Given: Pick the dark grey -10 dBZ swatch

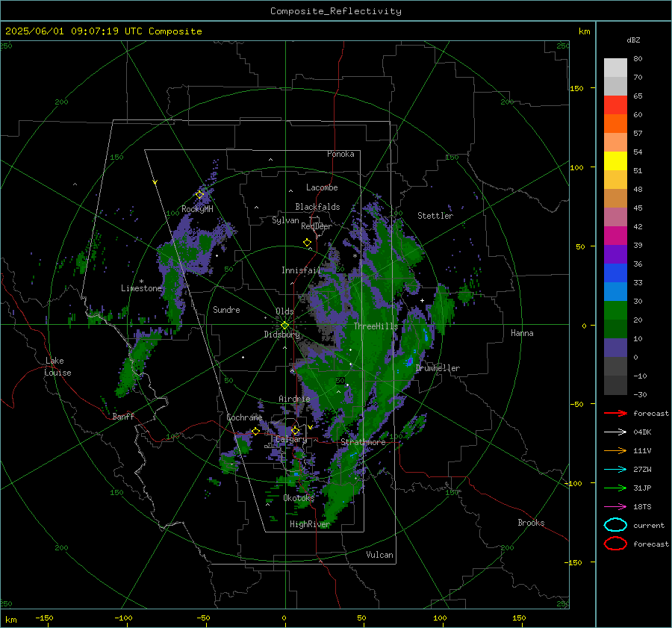Looking at the screenshot, I should (x=615, y=385).
